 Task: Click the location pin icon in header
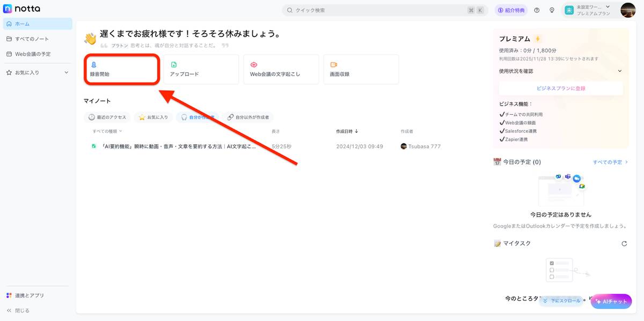pos(552,9)
